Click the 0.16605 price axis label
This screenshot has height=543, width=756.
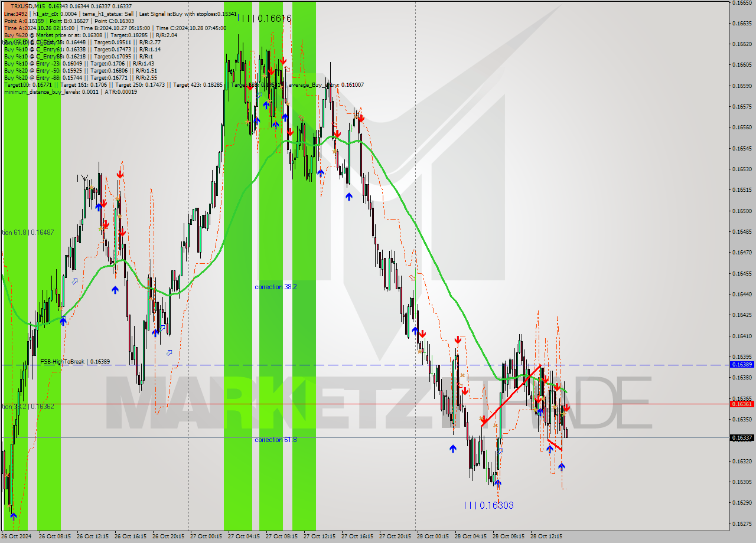(x=742, y=65)
